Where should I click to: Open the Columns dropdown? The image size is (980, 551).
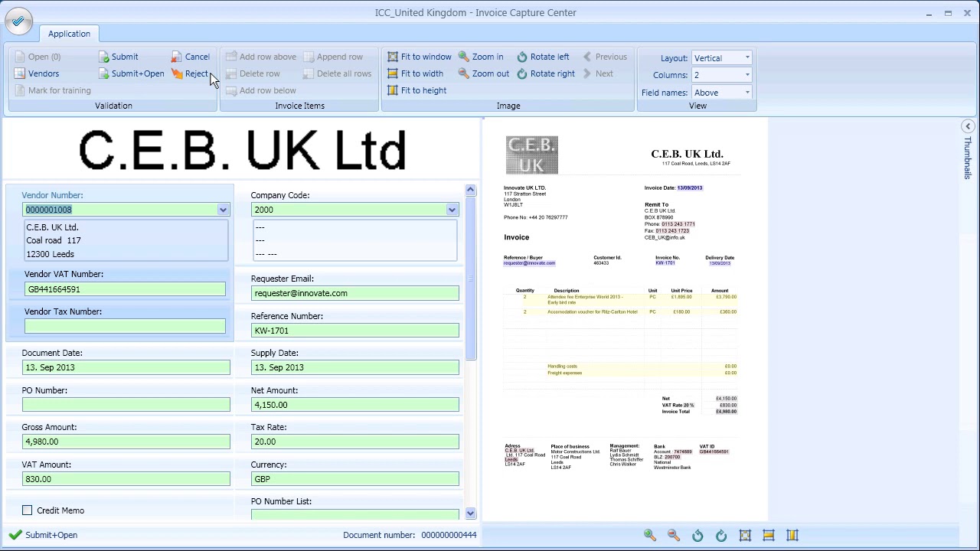click(x=746, y=75)
